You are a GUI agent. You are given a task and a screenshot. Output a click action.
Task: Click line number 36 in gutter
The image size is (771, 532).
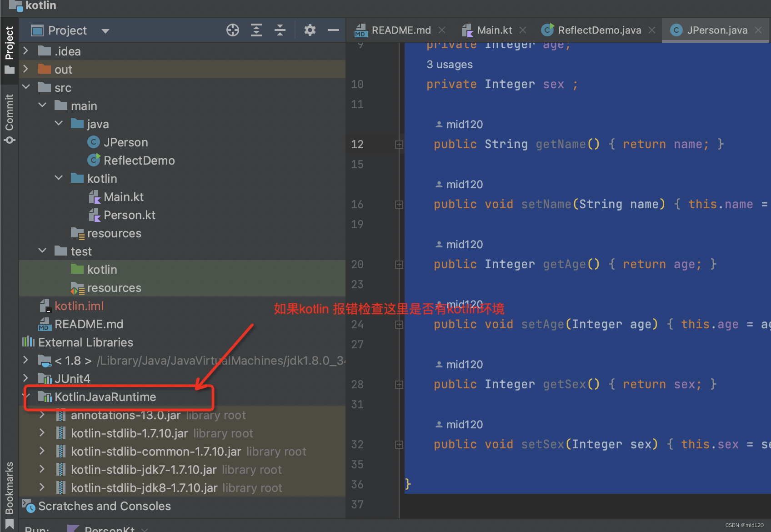point(357,485)
